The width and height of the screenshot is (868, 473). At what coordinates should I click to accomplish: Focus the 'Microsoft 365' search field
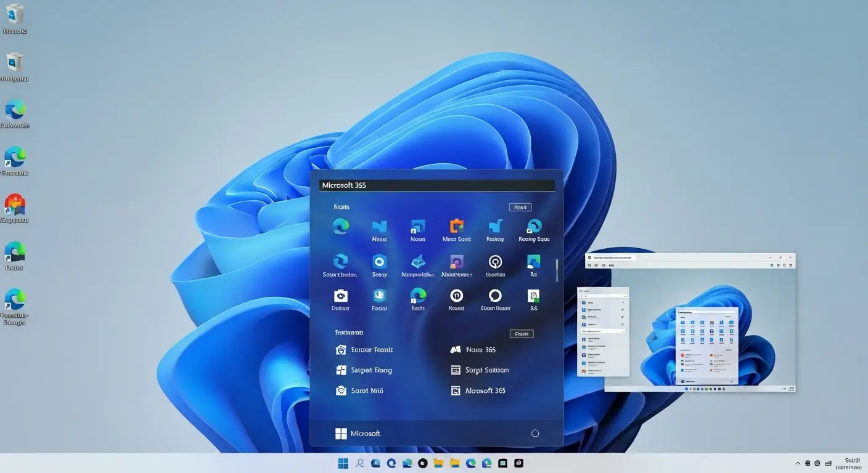[437, 185]
